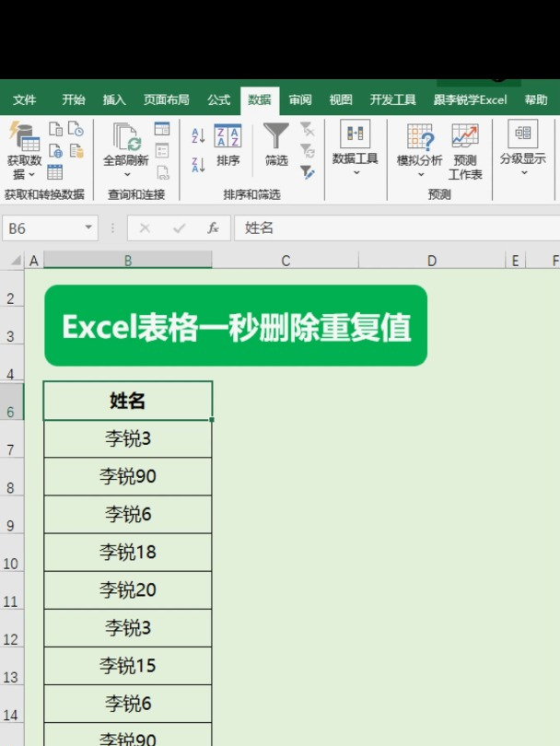The width and height of the screenshot is (560, 746).
Task: Click the connection Properties icon
Action: point(162,151)
